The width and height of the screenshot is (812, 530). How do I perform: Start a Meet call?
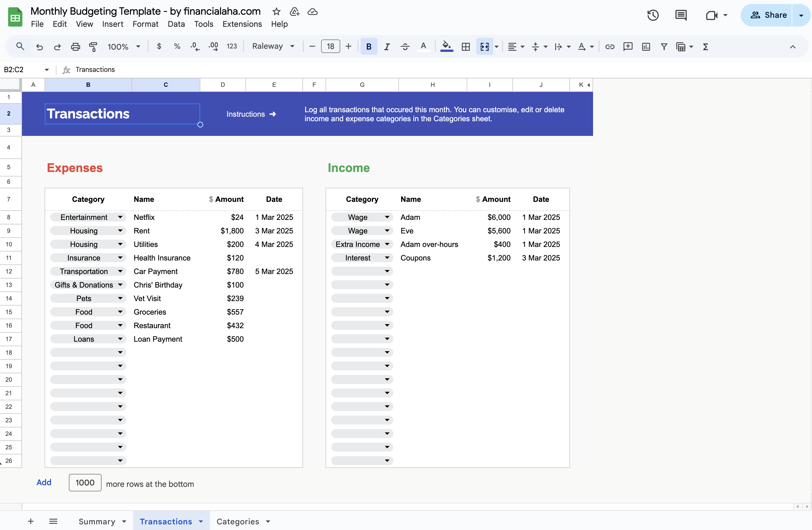(x=712, y=15)
